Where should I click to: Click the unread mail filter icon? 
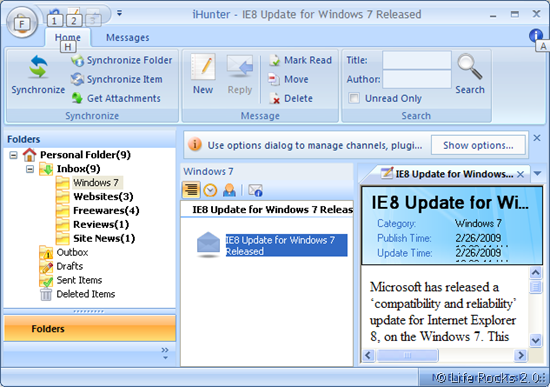[x=255, y=190]
